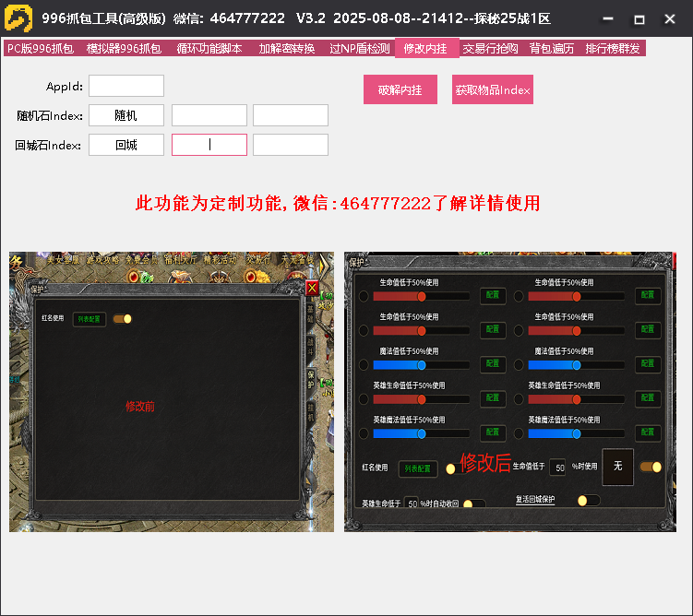Go to the 加解密转换 tab

coord(286,48)
